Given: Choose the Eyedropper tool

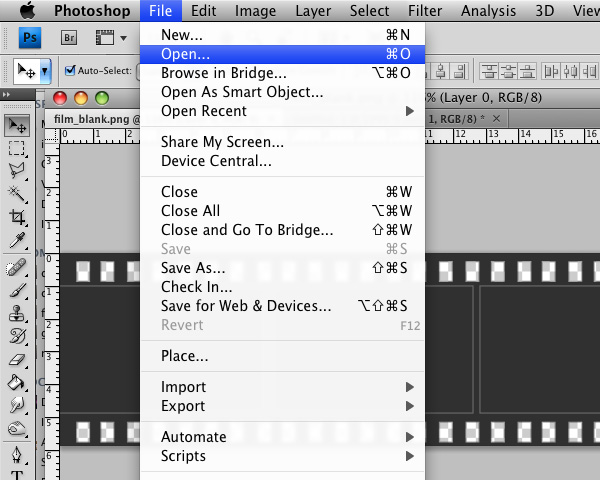Looking at the screenshot, I should point(17,241).
